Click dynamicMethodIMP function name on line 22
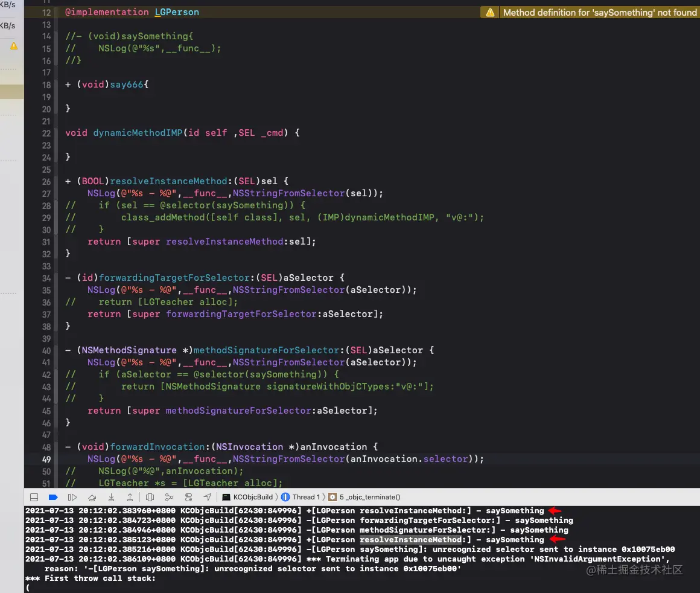 (138, 133)
